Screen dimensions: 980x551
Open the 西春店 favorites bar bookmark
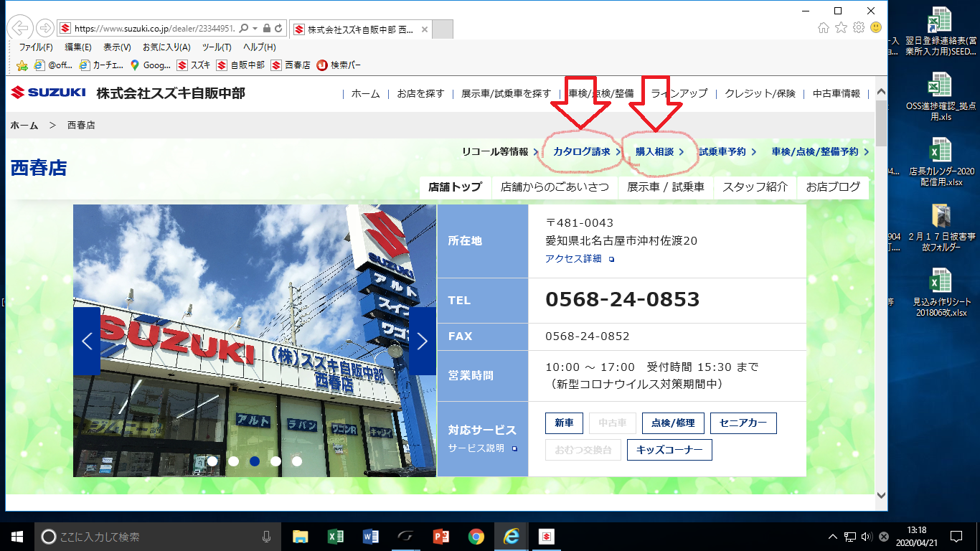(x=291, y=65)
